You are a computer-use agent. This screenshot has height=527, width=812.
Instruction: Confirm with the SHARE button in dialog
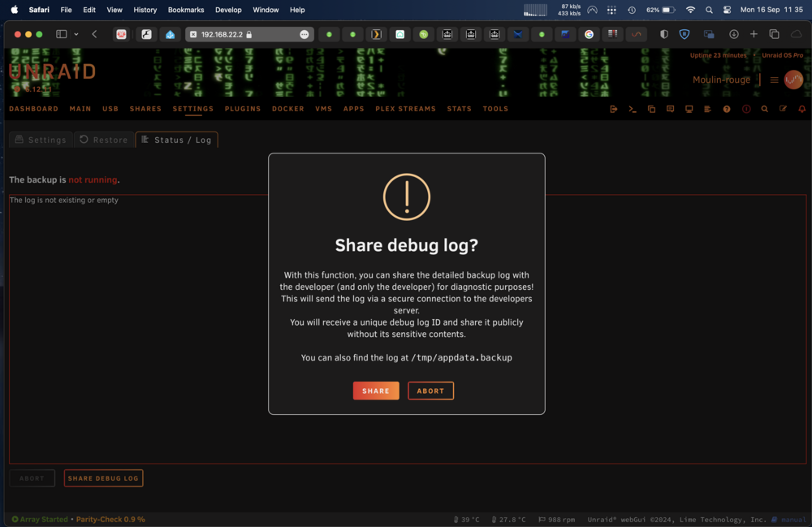376,391
